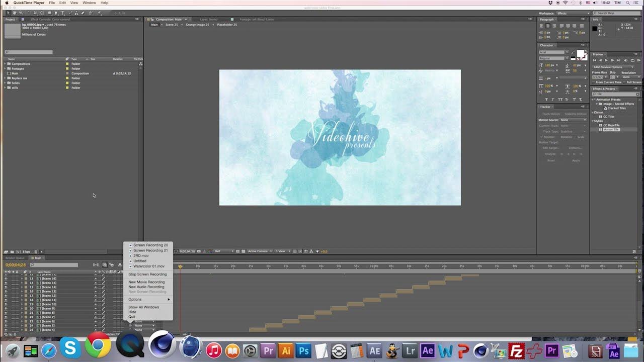Open Photoshop from the dock
This screenshot has height=362, width=644.
click(x=303, y=350)
